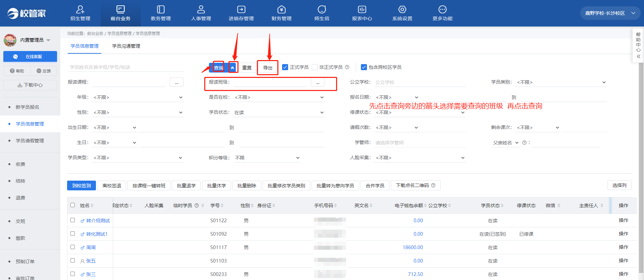Open 财务管理 module icon

pyautogui.click(x=281, y=9)
